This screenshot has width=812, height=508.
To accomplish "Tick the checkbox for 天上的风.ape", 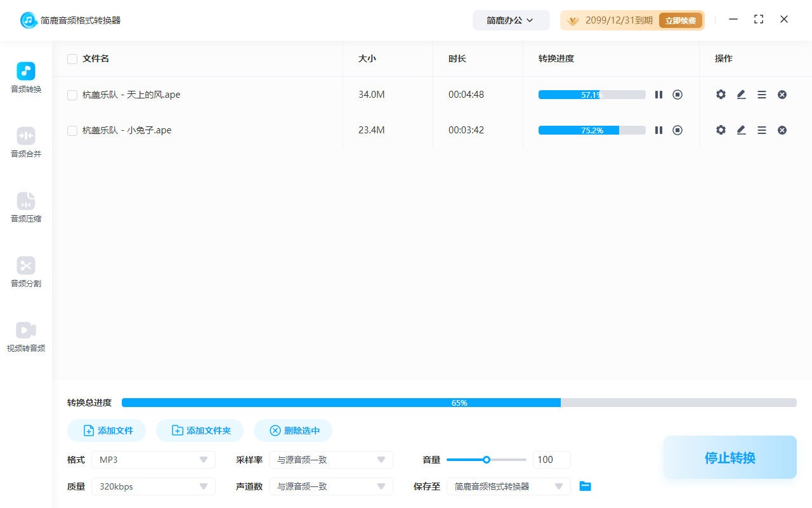I will pos(72,94).
